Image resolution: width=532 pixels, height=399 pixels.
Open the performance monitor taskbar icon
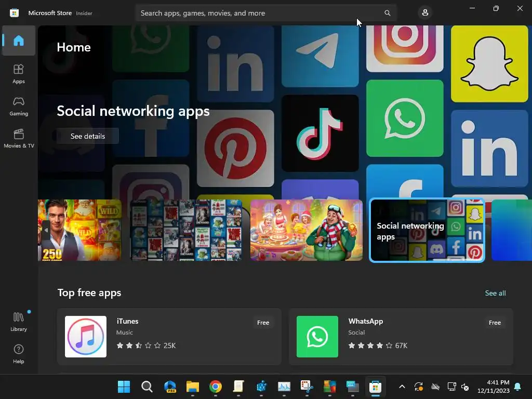click(284, 387)
